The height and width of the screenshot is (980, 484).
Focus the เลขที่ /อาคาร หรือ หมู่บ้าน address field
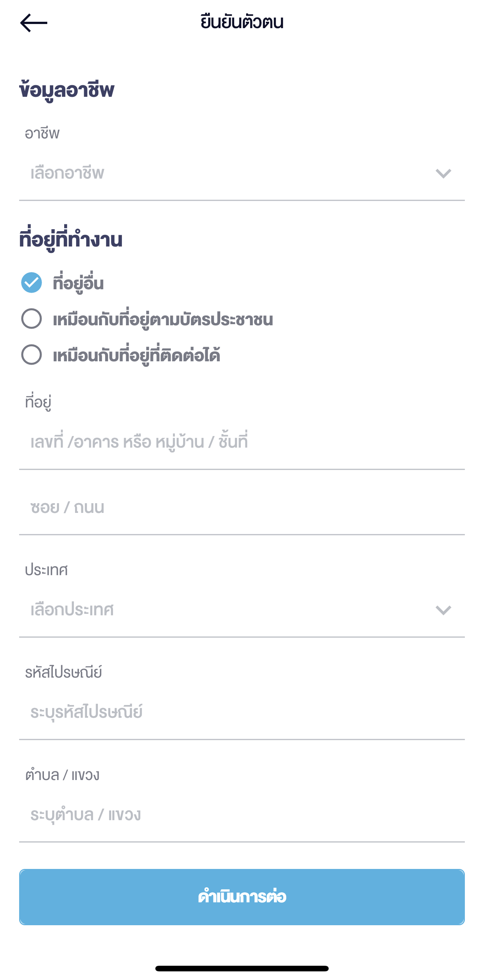pos(228,442)
